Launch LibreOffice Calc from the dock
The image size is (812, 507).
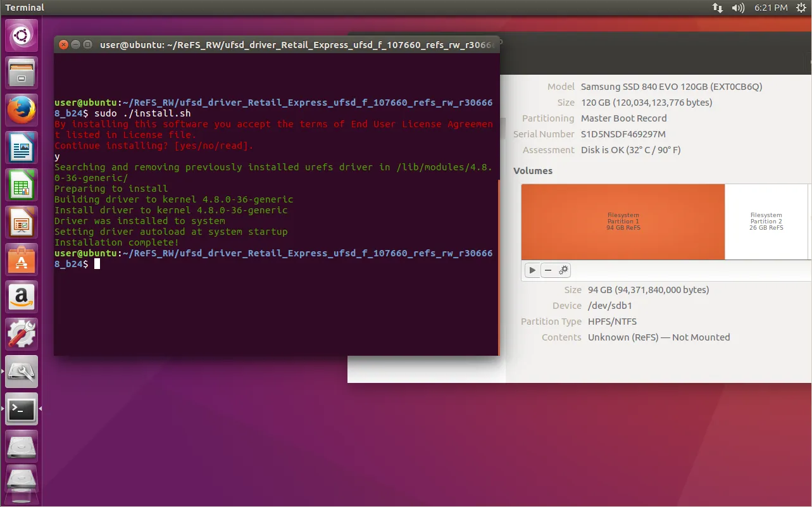pos(22,184)
